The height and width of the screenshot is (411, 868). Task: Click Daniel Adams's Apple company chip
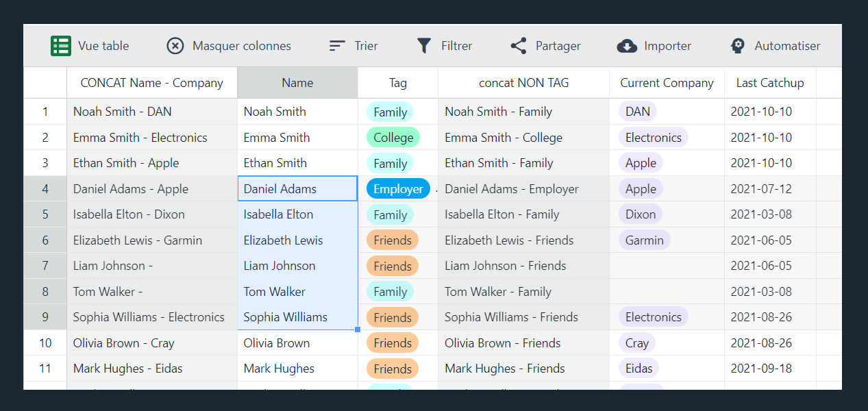[x=641, y=189]
